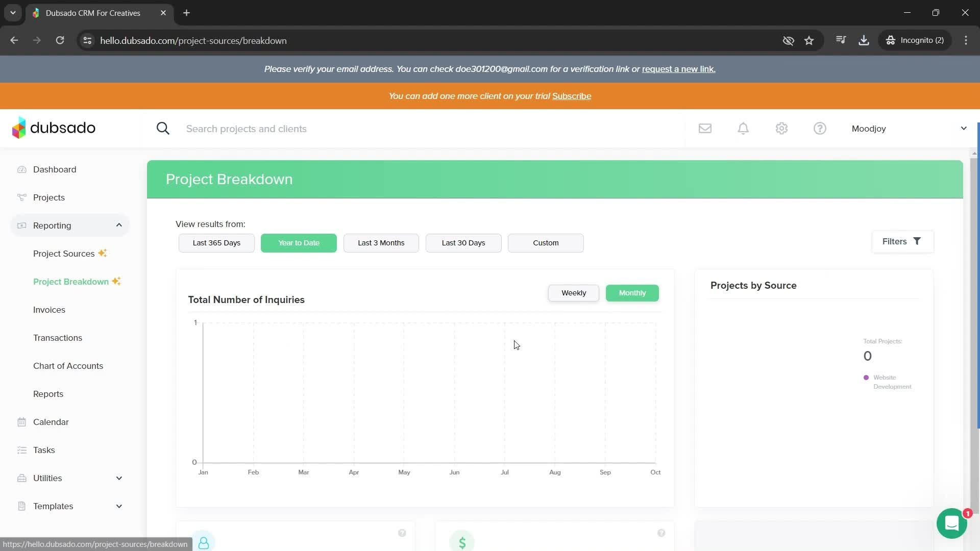The width and height of the screenshot is (980, 551).
Task: Open the Intercom chat bubble
Action: point(952,523)
